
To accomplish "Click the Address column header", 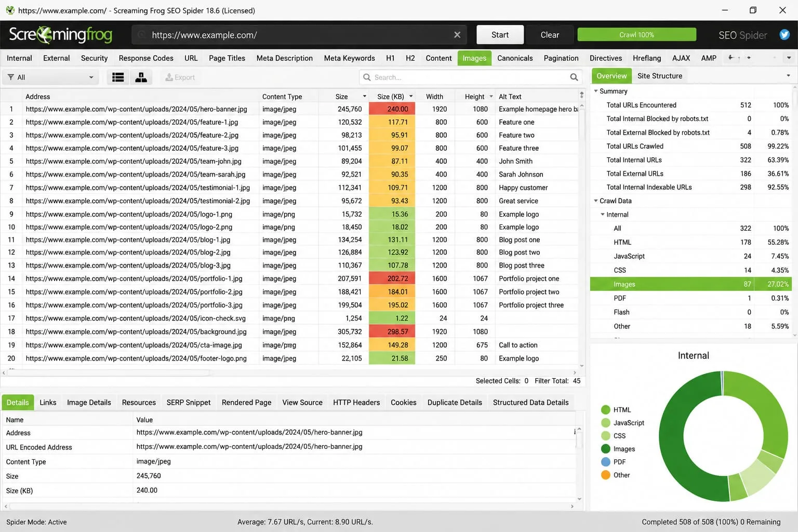I will (x=140, y=97).
